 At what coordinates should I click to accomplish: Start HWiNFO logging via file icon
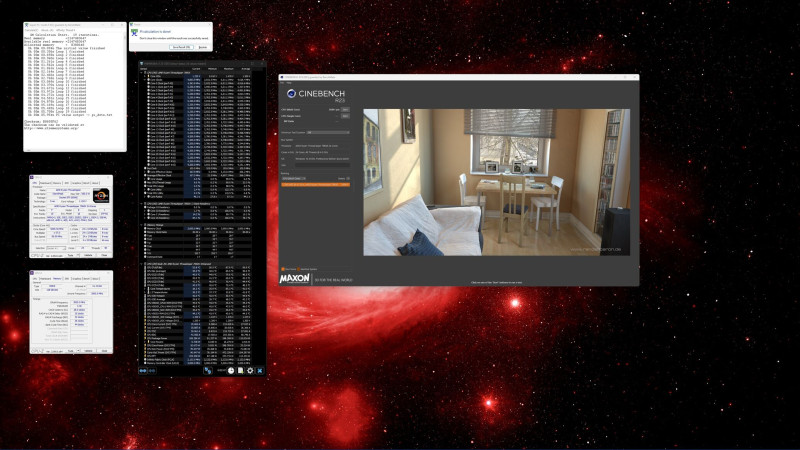click(240, 370)
